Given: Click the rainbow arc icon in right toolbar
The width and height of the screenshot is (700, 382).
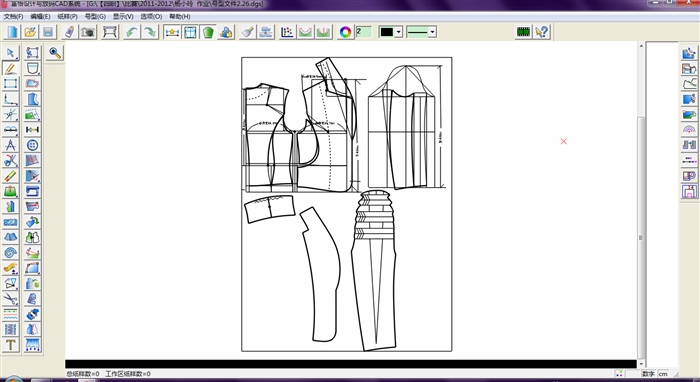Looking at the screenshot, I should point(689,129).
